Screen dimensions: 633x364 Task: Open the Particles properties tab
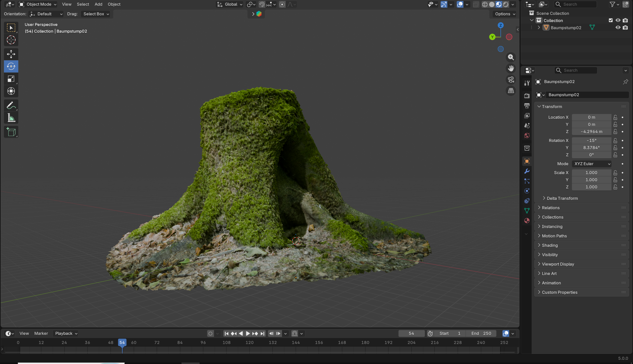pyautogui.click(x=527, y=181)
